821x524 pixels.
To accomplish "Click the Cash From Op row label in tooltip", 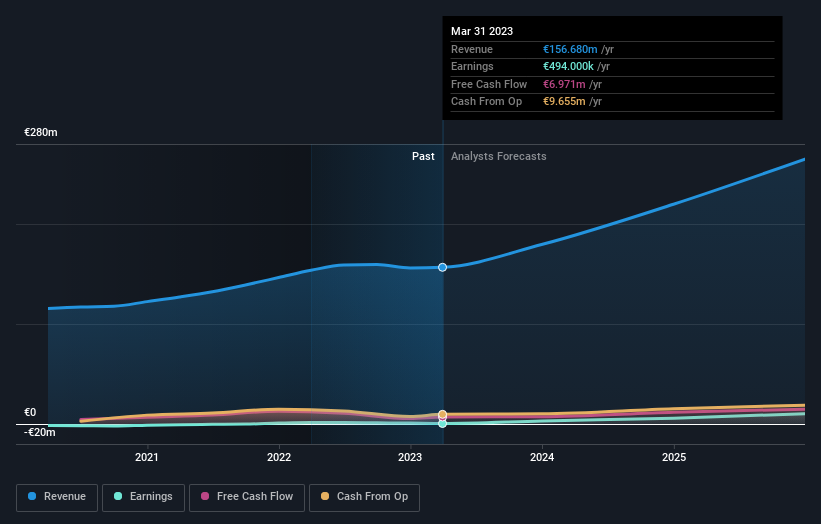I will [x=486, y=102].
